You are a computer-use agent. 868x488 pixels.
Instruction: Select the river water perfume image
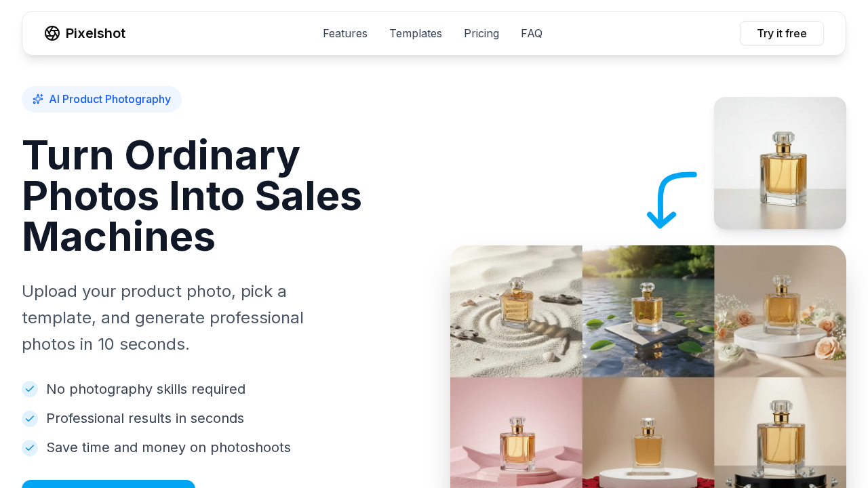(x=648, y=311)
